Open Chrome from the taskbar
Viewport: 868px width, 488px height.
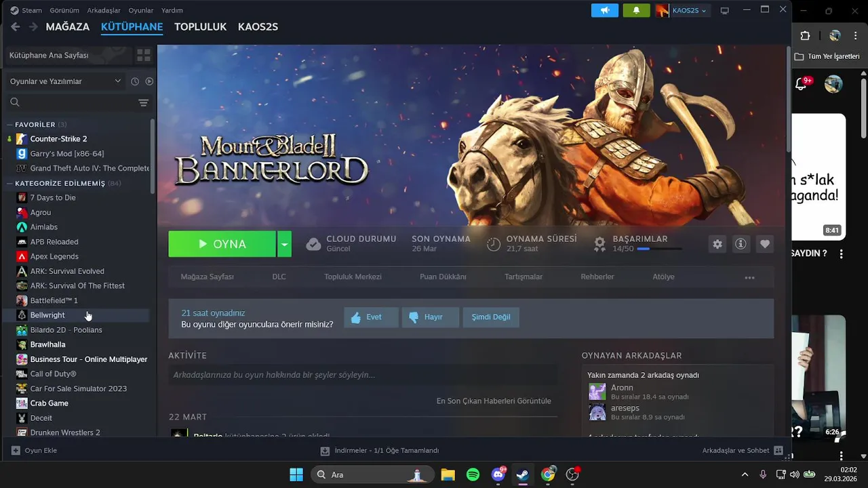click(548, 474)
